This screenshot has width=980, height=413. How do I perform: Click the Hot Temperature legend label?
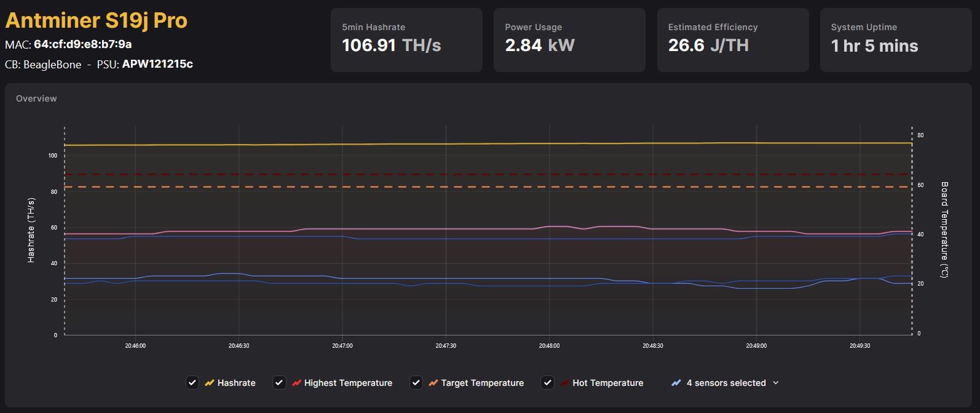pos(608,383)
